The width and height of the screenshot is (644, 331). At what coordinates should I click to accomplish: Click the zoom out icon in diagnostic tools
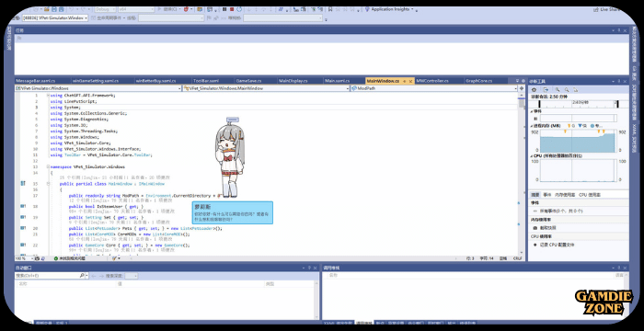point(567,89)
